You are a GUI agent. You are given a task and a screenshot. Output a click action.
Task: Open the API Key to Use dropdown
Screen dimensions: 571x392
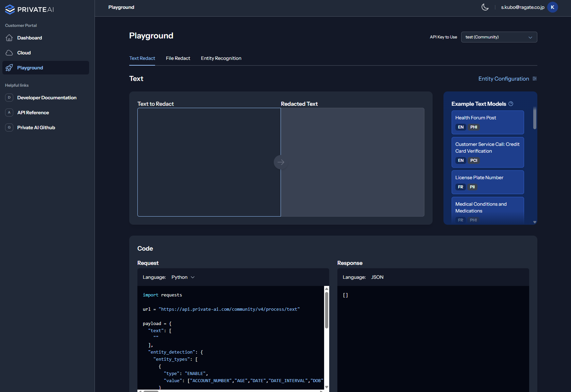click(499, 37)
